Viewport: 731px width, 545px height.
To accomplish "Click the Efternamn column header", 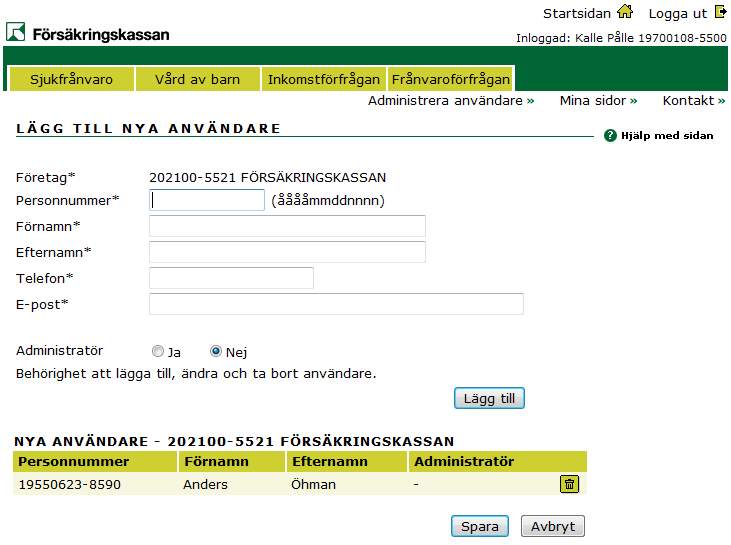I will click(x=347, y=462).
